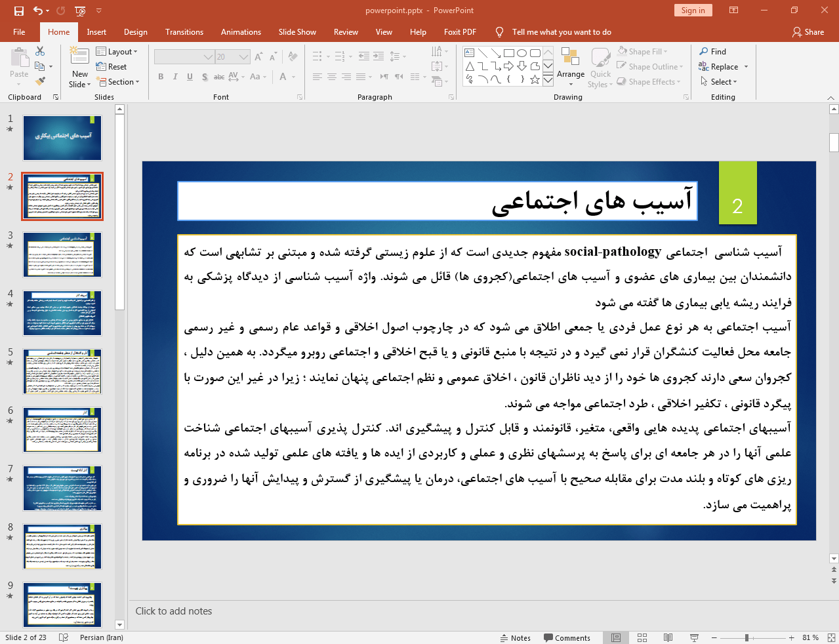Open the Clipboard dialog launcher
This screenshot has height=644, width=839.
click(x=56, y=97)
